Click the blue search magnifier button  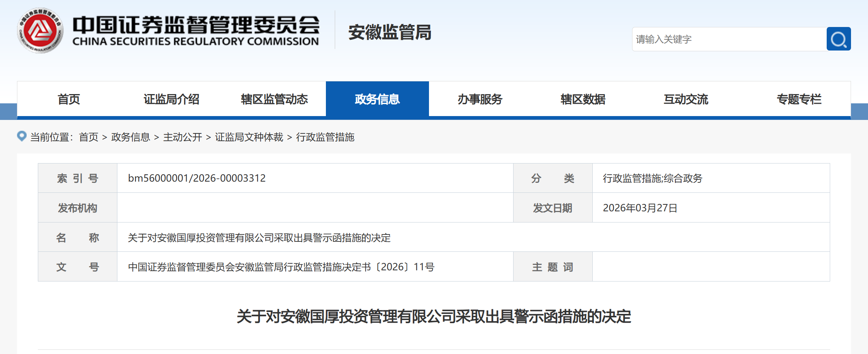[839, 39]
